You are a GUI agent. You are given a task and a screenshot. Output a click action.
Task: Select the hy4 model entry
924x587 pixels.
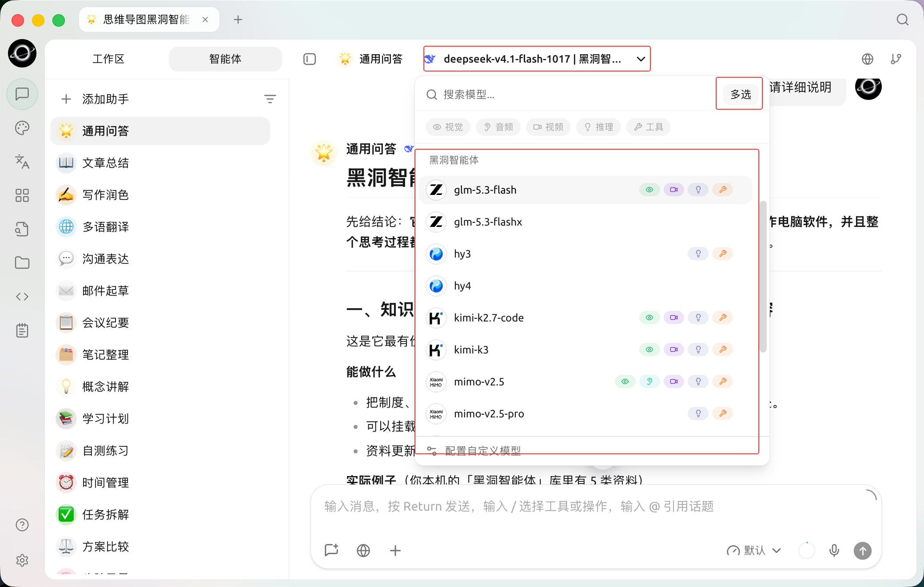click(585, 286)
